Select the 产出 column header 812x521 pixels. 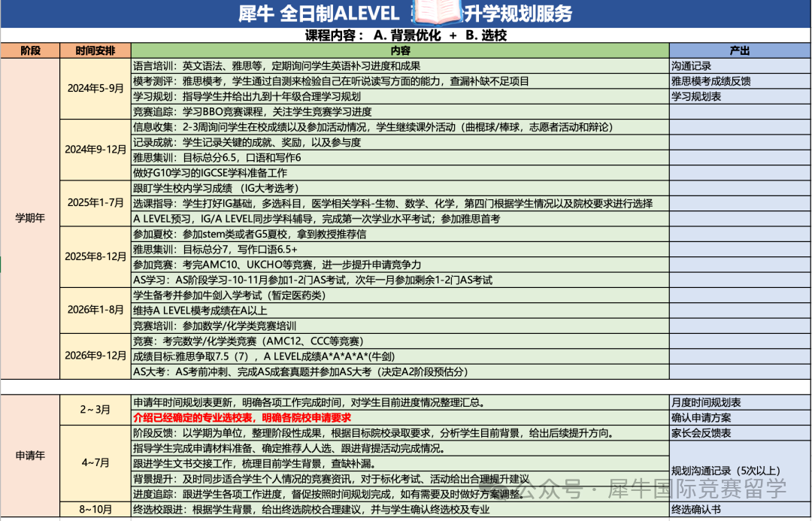(740, 51)
